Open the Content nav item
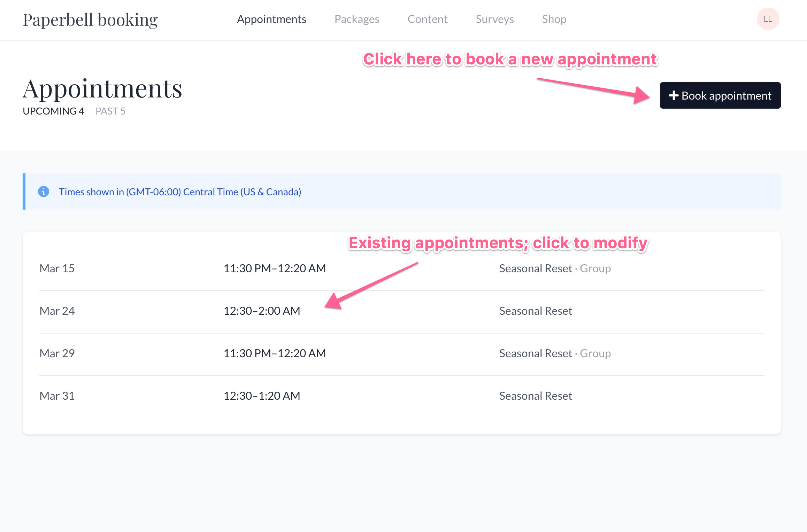The height and width of the screenshot is (532, 807). click(x=428, y=19)
